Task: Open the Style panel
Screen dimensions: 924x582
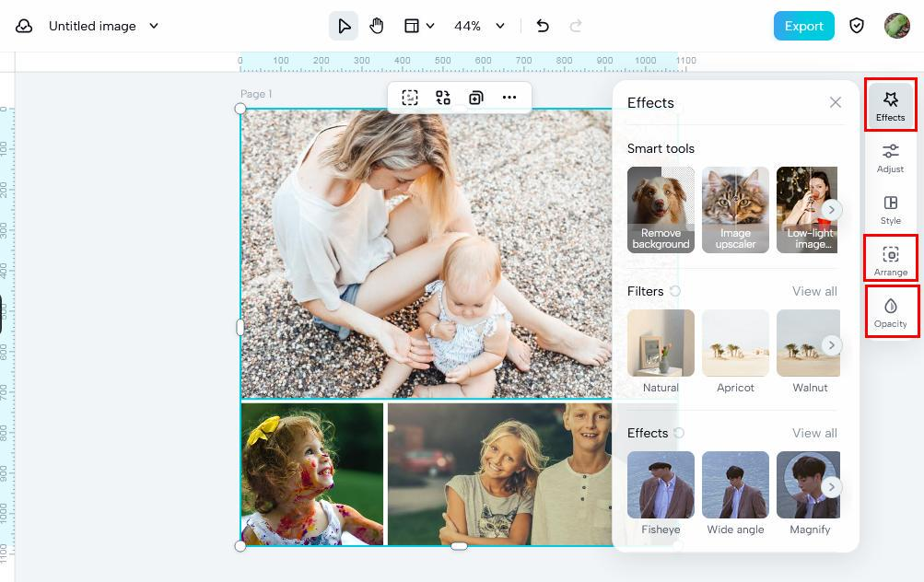Action: point(890,209)
